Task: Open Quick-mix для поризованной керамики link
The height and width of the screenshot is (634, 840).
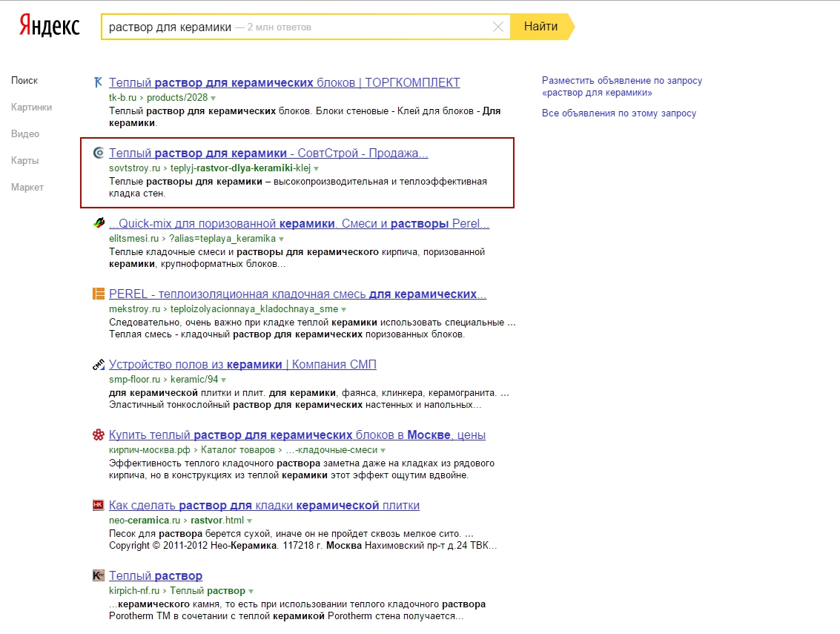Action: click(x=299, y=223)
